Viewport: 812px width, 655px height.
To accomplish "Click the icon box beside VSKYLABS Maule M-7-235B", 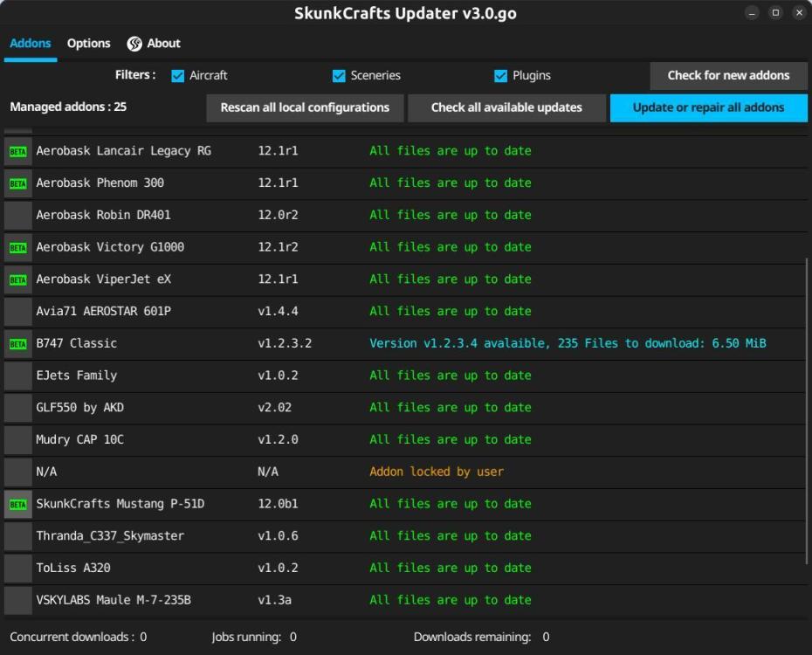I will 17,600.
